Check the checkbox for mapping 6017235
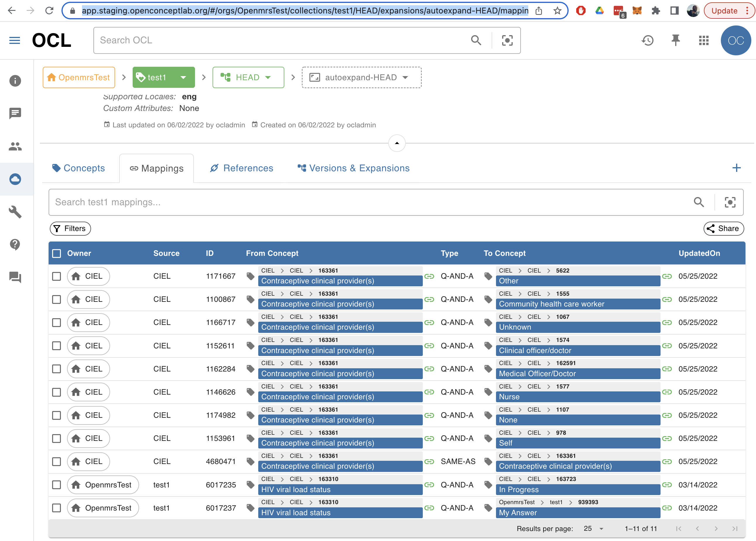The image size is (756, 541). pos(56,485)
